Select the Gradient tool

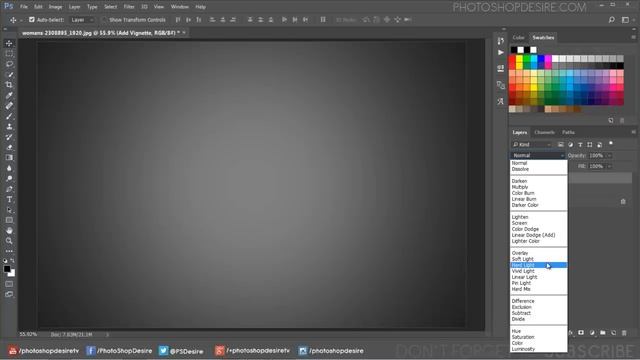9,158
